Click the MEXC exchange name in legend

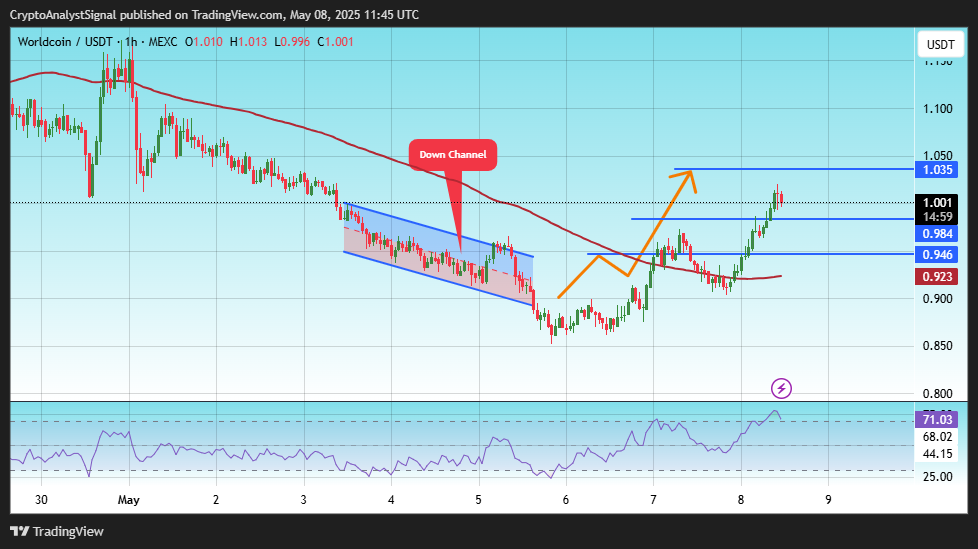pos(163,42)
